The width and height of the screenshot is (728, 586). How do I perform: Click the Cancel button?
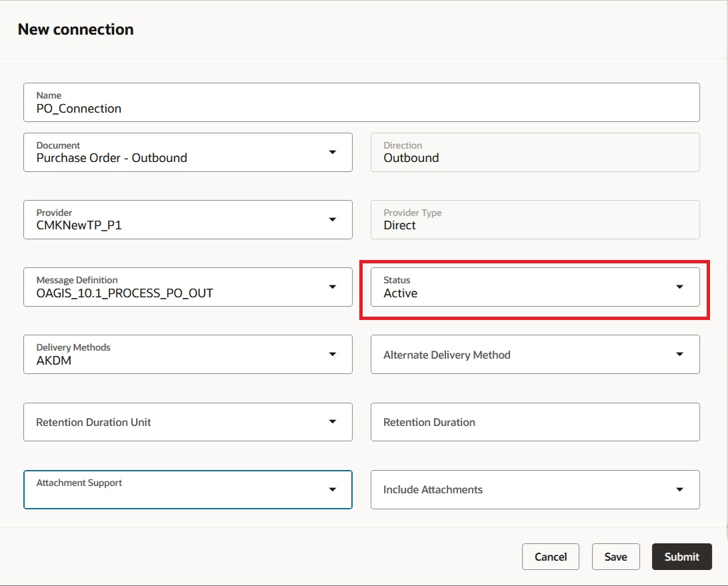(x=550, y=557)
